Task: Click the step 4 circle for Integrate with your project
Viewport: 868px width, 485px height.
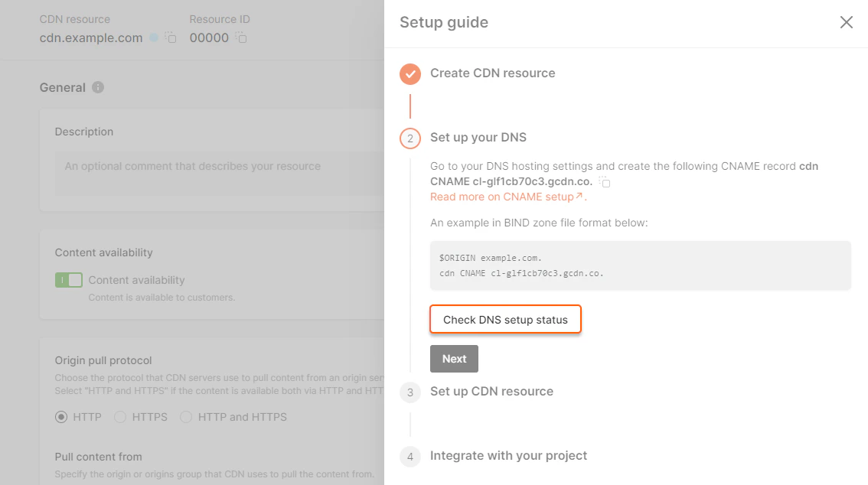Action: click(x=410, y=456)
